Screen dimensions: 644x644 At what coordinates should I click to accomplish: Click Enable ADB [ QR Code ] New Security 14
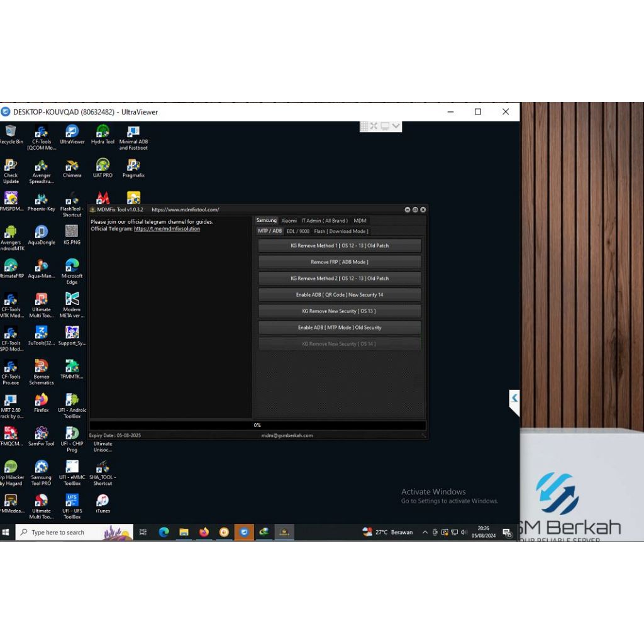click(x=339, y=295)
